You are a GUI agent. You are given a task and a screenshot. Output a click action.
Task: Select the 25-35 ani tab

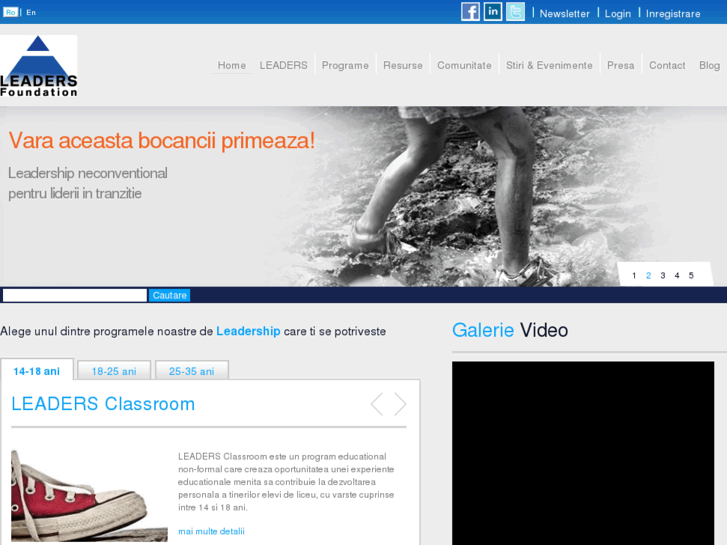(x=191, y=371)
